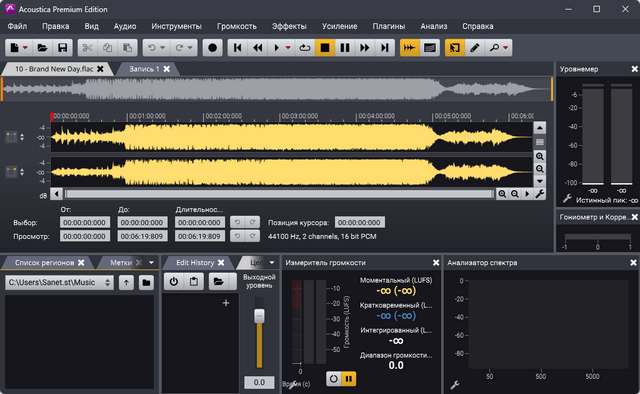Image resolution: width=640 pixels, height=394 pixels.
Task: Load effect chain from open folder icon
Action: (x=218, y=281)
